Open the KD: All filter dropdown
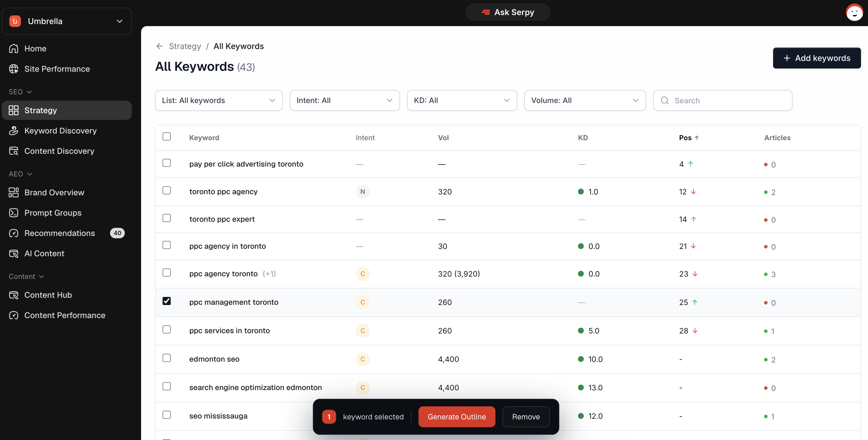Image resolution: width=868 pixels, height=440 pixels. coord(462,100)
